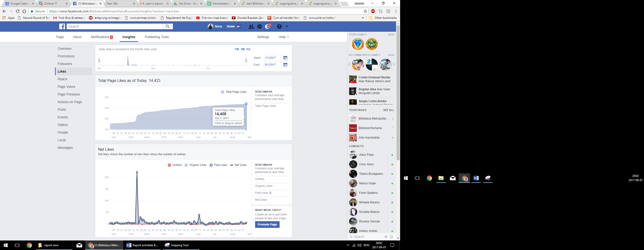Click SEE ALL in Your Pages
The height and width of the screenshot is (250, 644).
(388, 110)
